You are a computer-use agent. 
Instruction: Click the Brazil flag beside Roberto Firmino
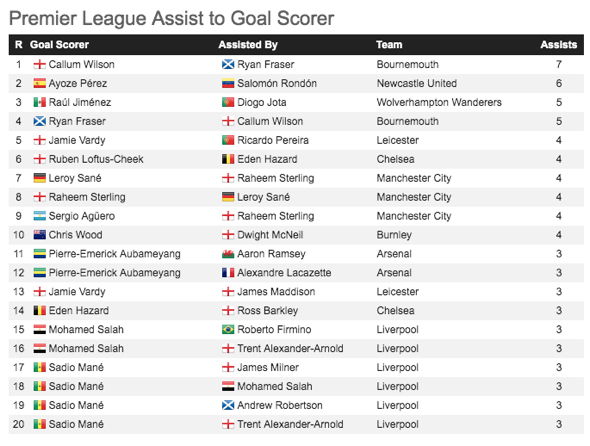[228, 330]
